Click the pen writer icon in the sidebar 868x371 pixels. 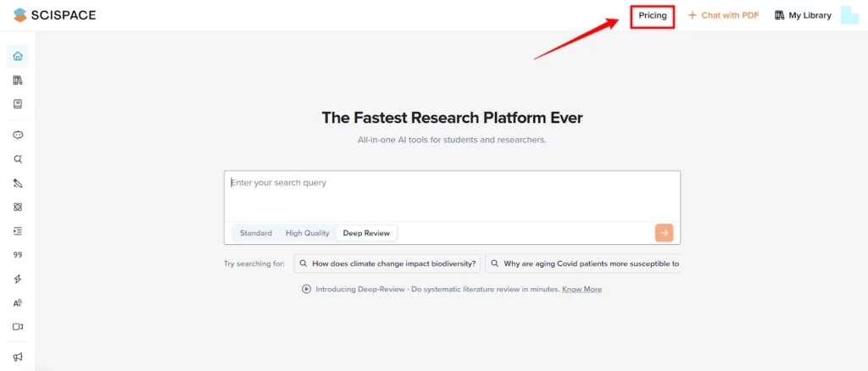point(18,183)
